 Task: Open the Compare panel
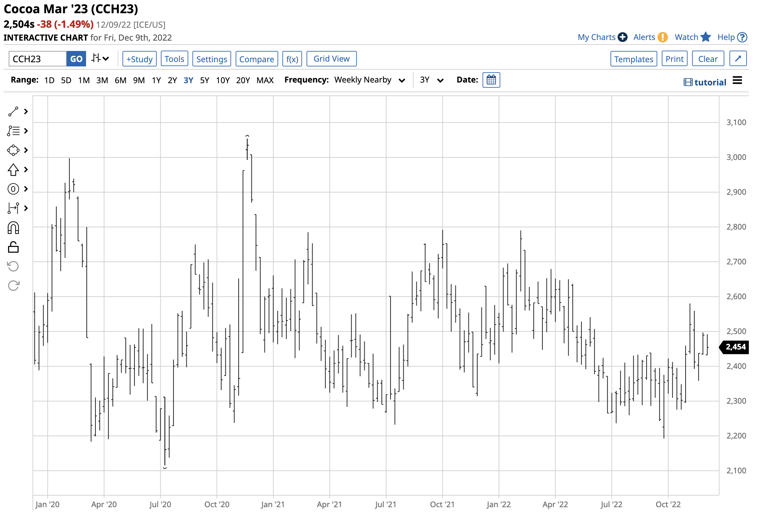pos(257,59)
